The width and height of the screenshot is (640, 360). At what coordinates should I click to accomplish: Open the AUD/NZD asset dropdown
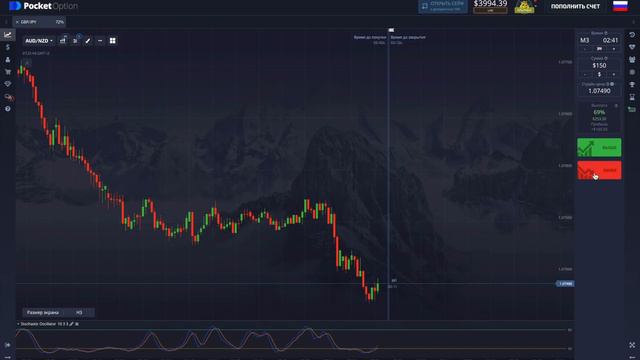[39, 41]
